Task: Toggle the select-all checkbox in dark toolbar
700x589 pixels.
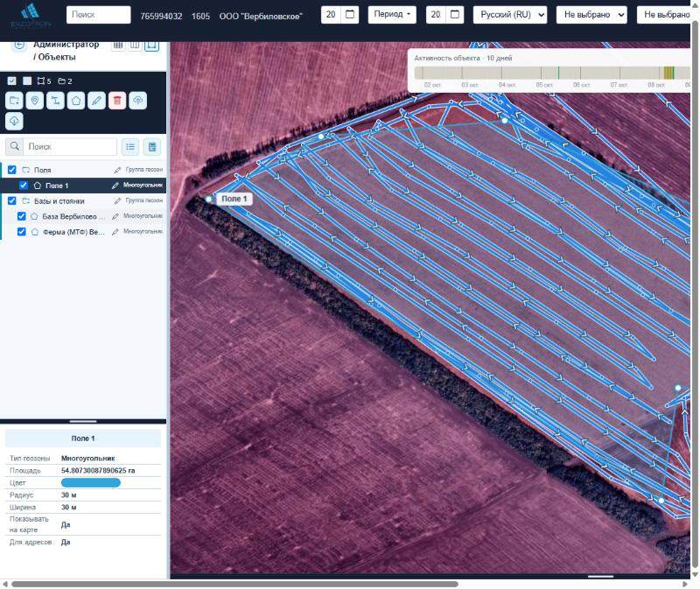Action: pos(12,81)
